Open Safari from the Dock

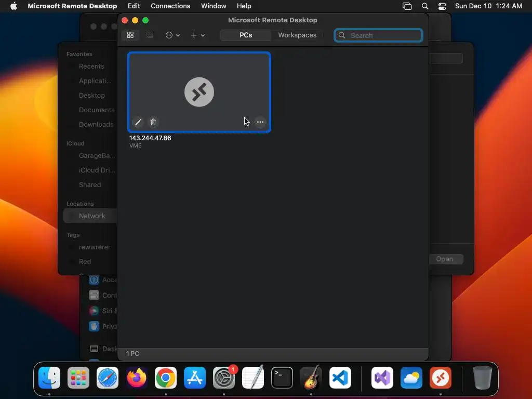pyautogui.click(x=108, y=378)
